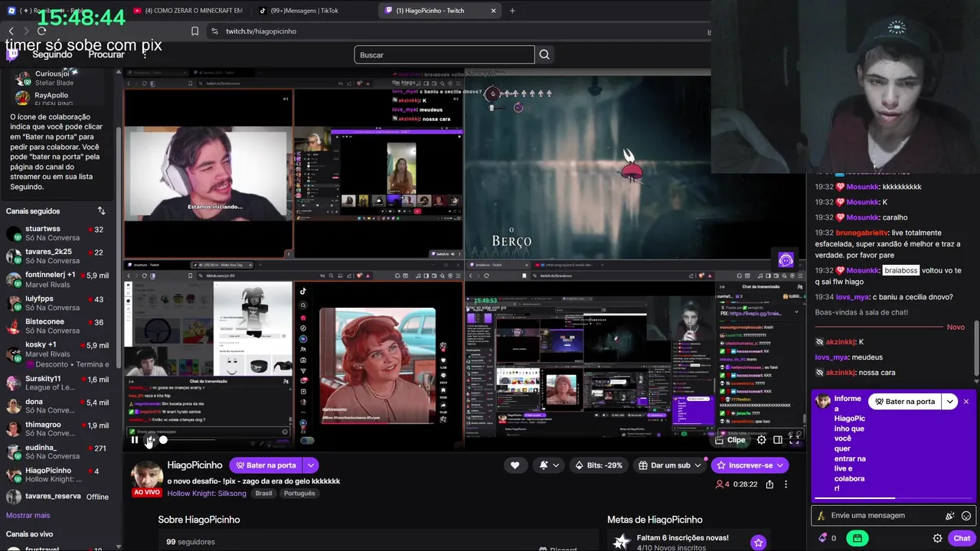Screen dimensions: 980x551
Task: Open the Procurar tab
Action: [x=106, y=55]
